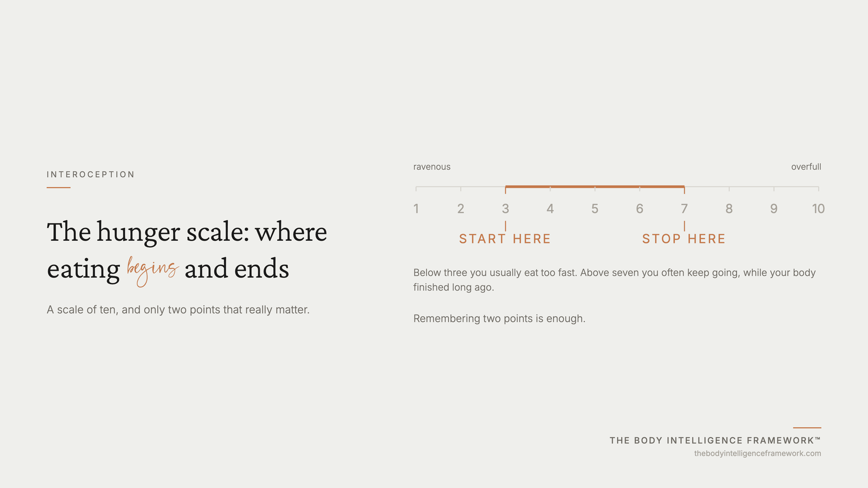This screenshot has width=868, height=488.
Task: Click the script word 'begins' in title
Action: (152, 270)
